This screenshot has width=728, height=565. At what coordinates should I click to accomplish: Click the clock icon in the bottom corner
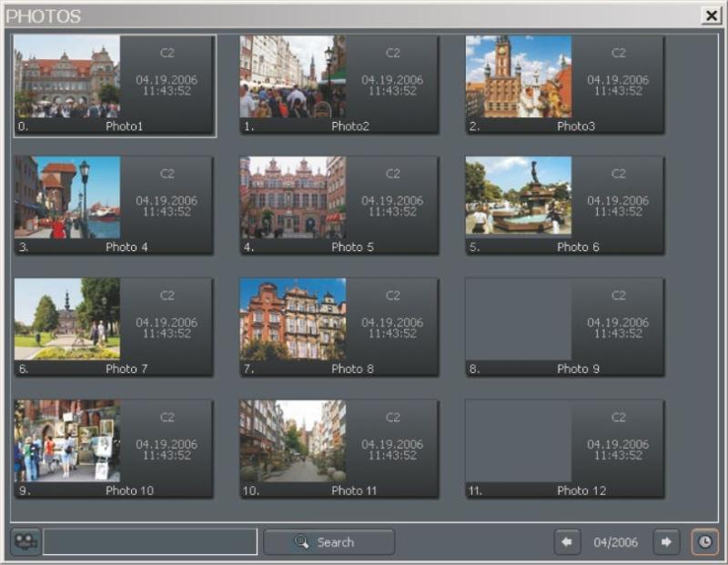pyautogui.click(x=704, y=542)
